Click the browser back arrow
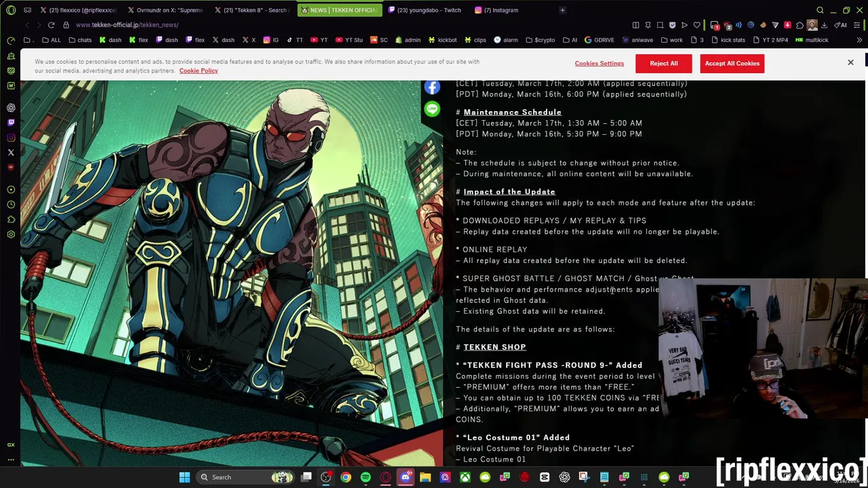Screen dimensions: 868x488 (26, 25)
